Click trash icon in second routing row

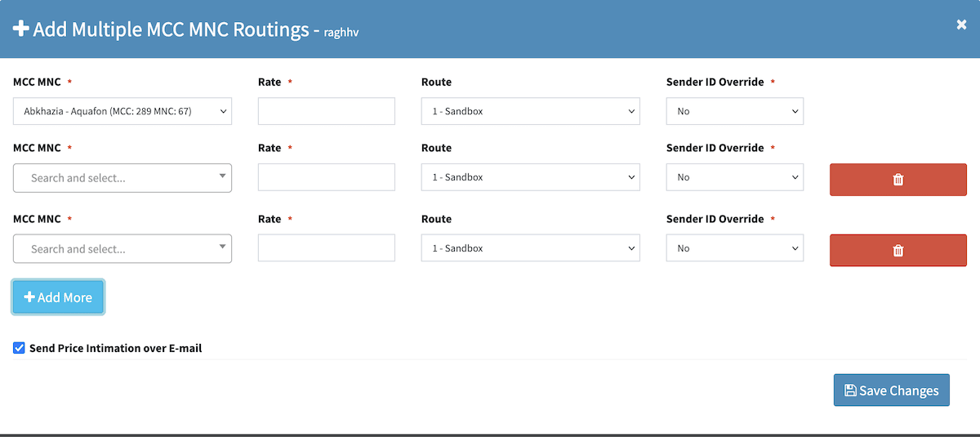click(x=898, y=180)
